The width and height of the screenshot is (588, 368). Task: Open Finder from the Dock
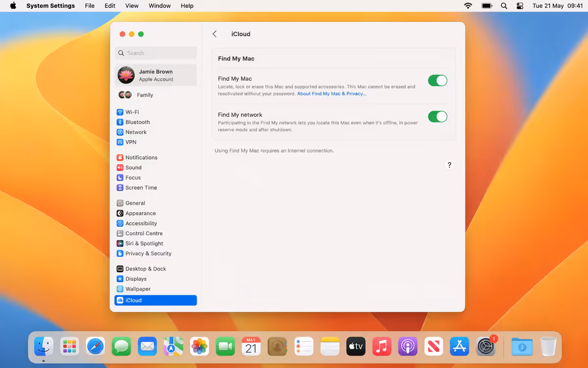coord(44,346)
